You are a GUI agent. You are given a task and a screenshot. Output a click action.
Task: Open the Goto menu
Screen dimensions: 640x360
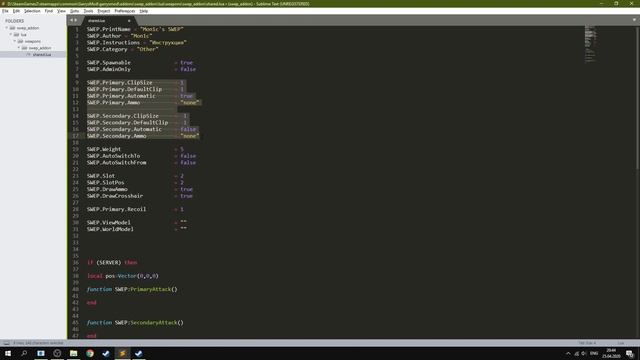tap(74, 11)
